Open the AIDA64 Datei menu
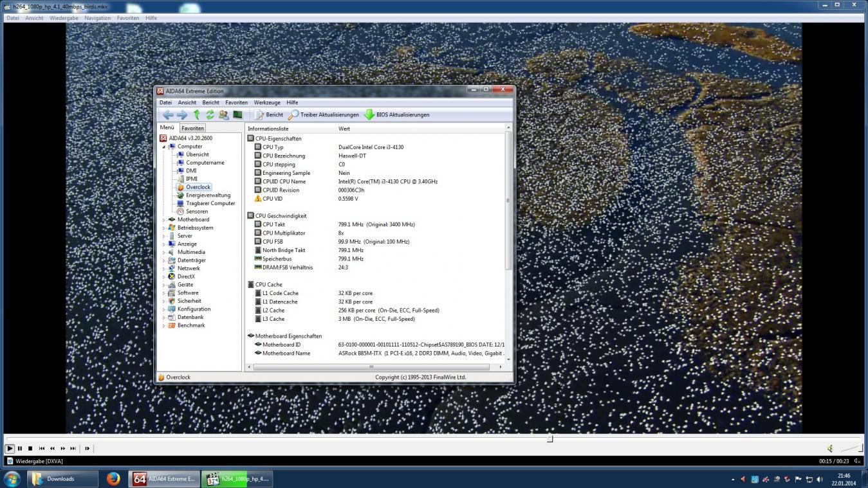This screenshot has width=868, height=488. tap(165, 102)
